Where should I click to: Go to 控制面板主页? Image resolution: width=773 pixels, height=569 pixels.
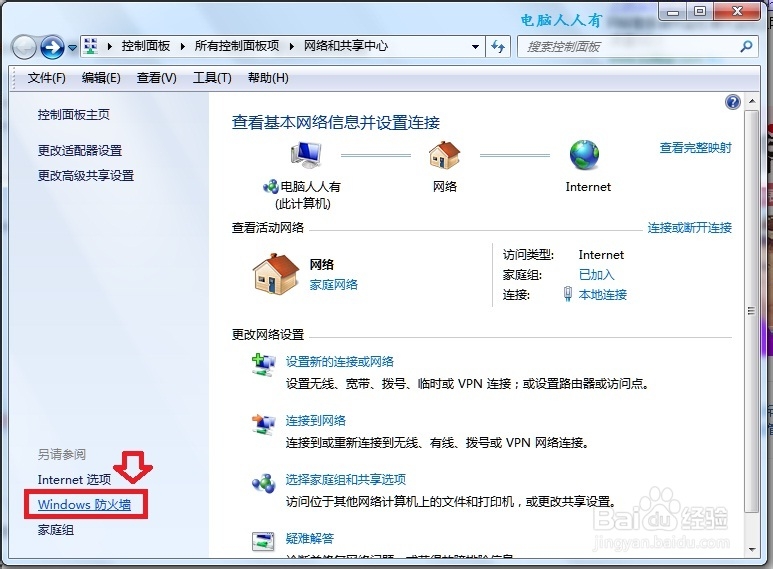pos(73,115)
